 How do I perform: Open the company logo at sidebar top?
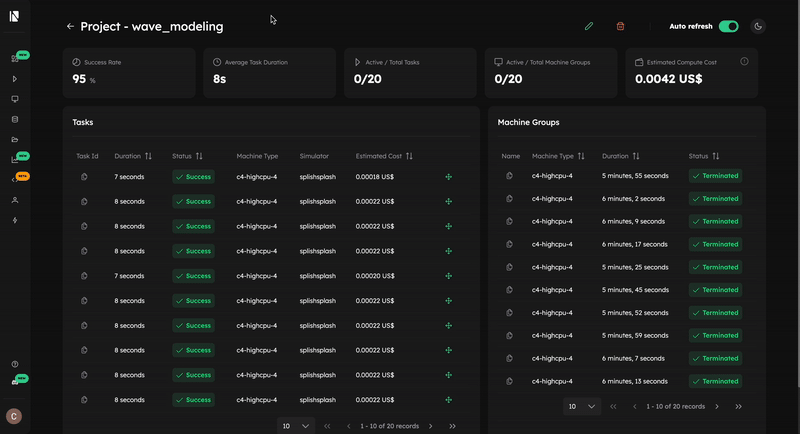pos(14,16)
